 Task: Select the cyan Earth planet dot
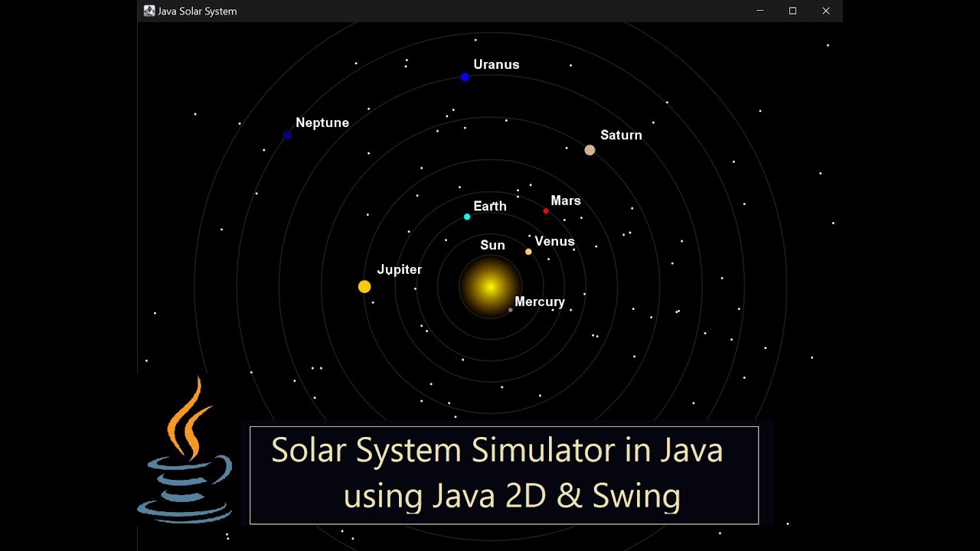pos(467,217)
